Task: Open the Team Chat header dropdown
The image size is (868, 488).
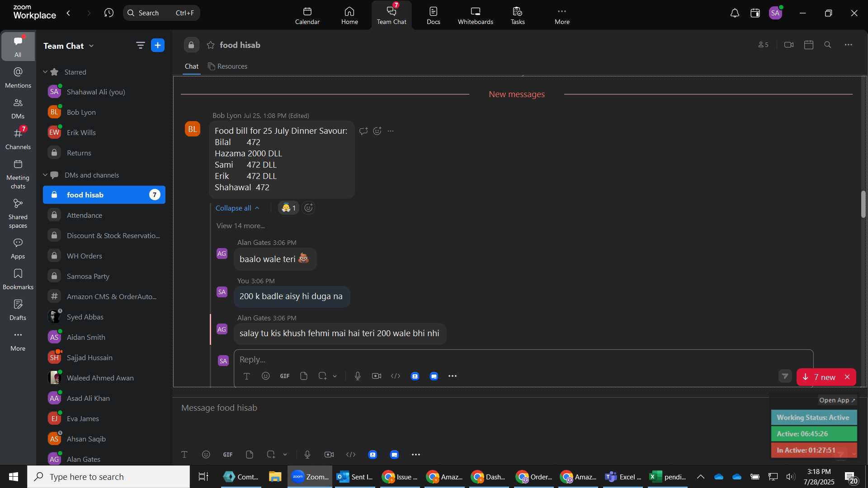Action: click(69, 46)
